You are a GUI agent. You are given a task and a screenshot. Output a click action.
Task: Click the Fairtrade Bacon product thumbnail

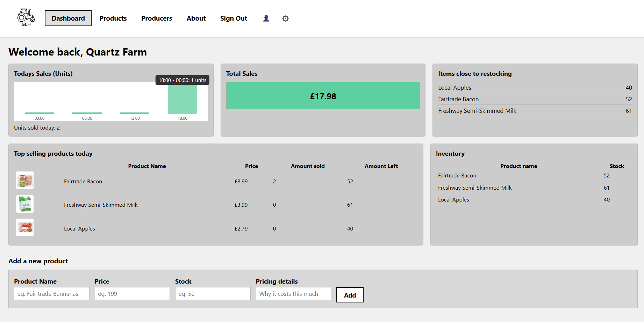point(25,180)
